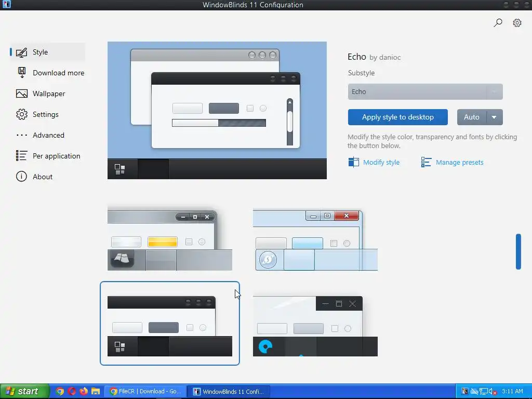This screenshot has height=399, width=532.
Task: Open the Settings section
Action: click(47, 114)
